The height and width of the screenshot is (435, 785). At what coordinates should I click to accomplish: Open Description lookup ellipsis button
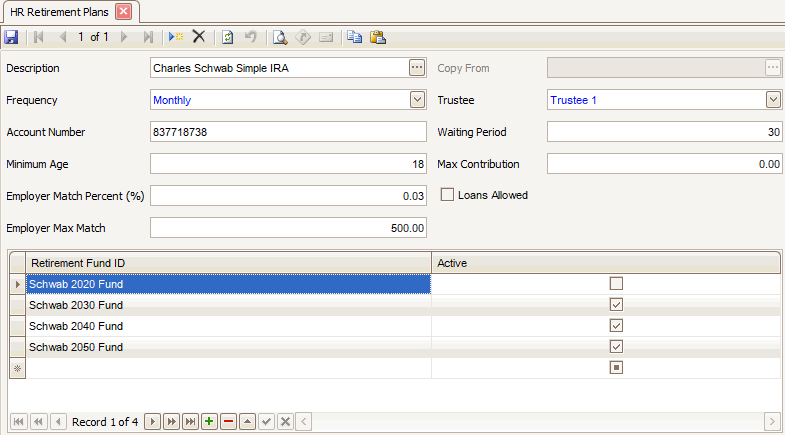point(417,68)
